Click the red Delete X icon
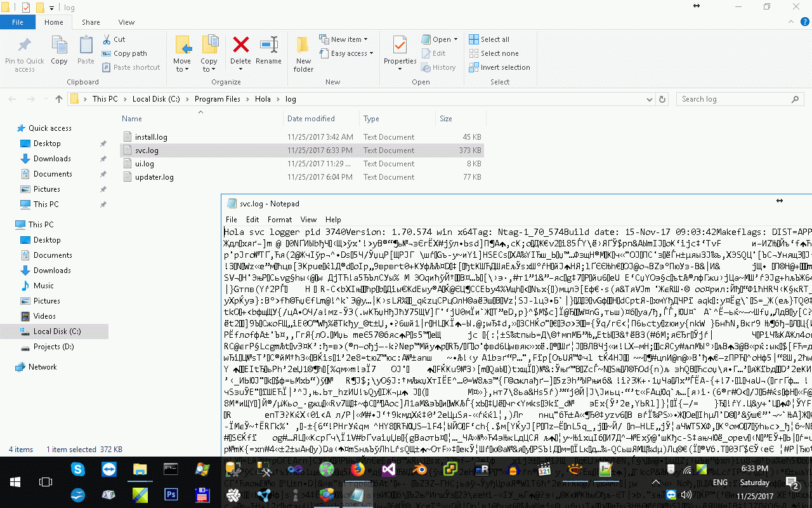 240,45
